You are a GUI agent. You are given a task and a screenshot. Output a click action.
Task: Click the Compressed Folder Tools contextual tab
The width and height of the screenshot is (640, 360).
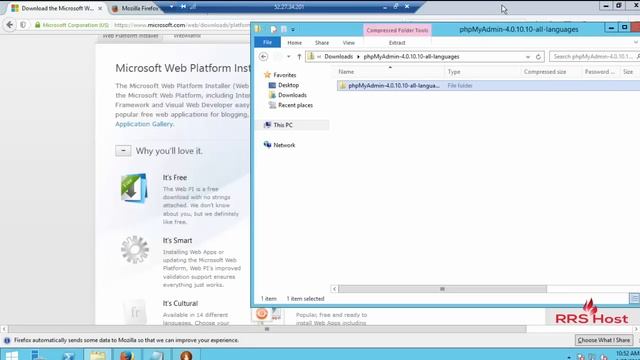(x=397, y=30)
